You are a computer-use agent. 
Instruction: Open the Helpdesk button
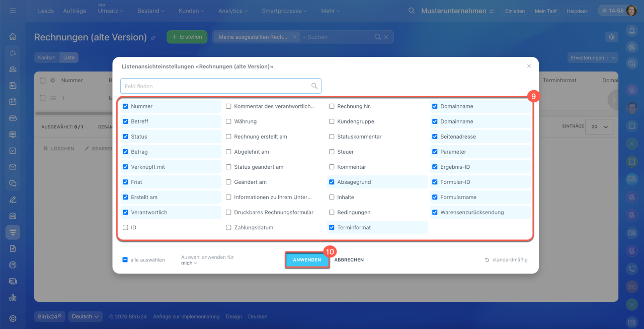(578, 11)
